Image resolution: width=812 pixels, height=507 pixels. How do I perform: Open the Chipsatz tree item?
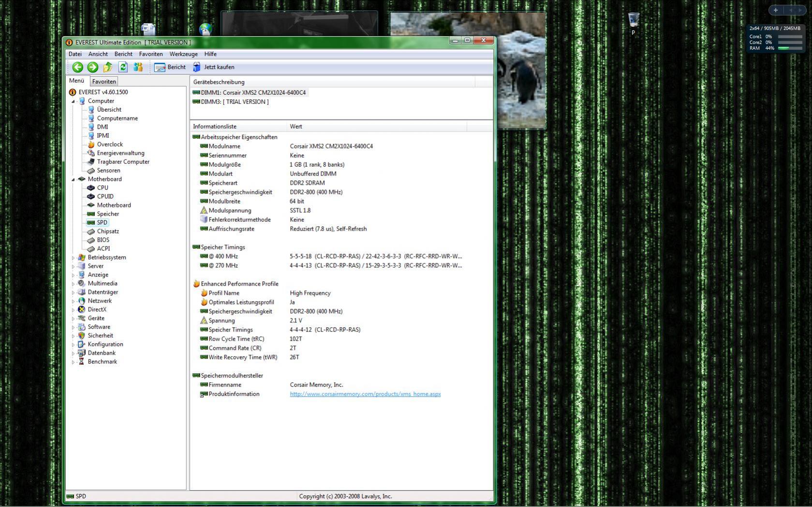tap(108, 232)
